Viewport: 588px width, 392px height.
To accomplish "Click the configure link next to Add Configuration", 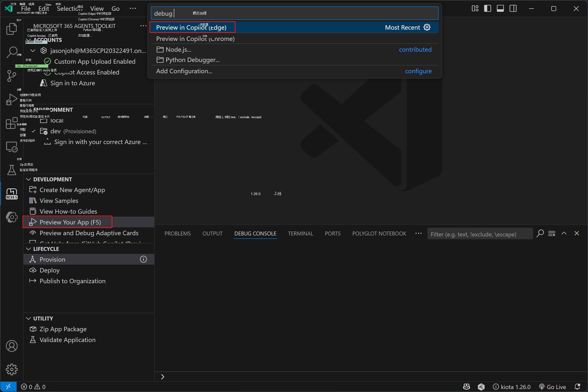I will (x=418, y=71).
